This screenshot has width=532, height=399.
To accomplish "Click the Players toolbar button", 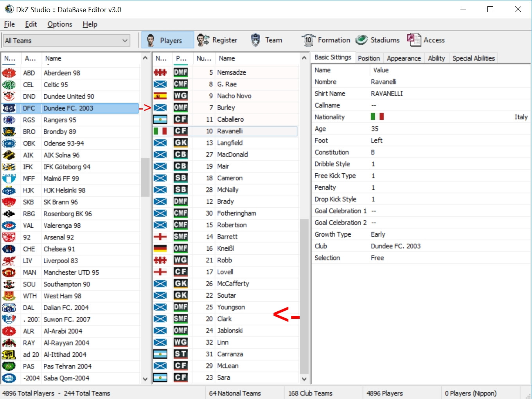I will 168,40.
